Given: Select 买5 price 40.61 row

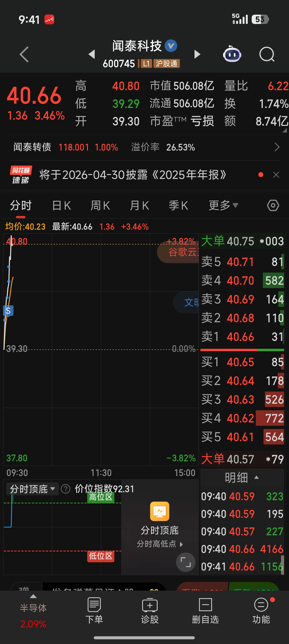Looking at the screenshot, I should pyautogui.click(x=242, y=437).
